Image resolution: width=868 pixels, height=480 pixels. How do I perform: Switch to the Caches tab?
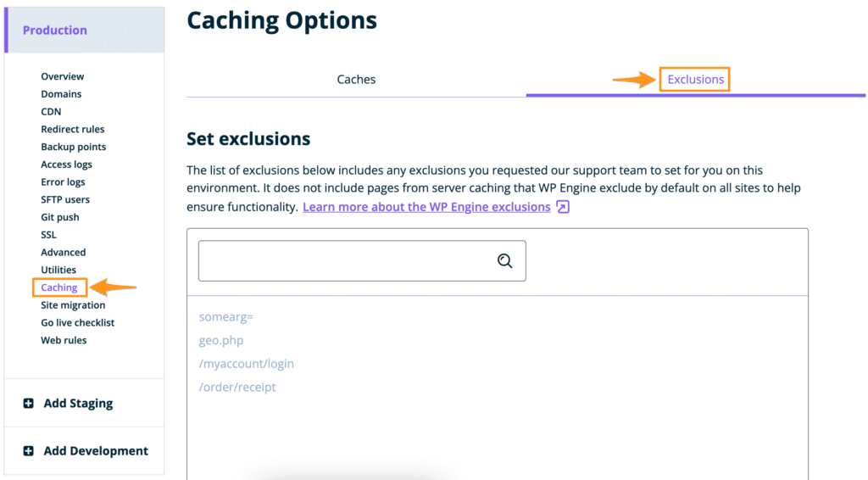coord(356,80)
